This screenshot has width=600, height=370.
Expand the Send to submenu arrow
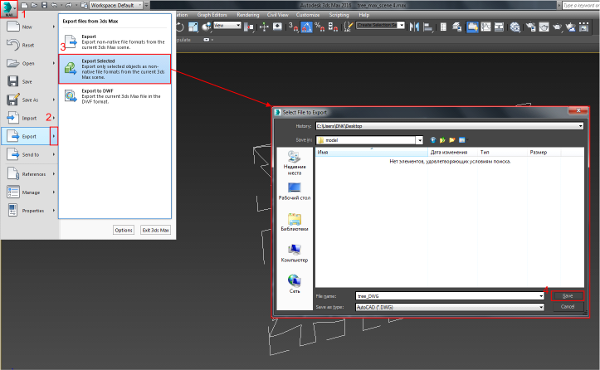point(54,155)
